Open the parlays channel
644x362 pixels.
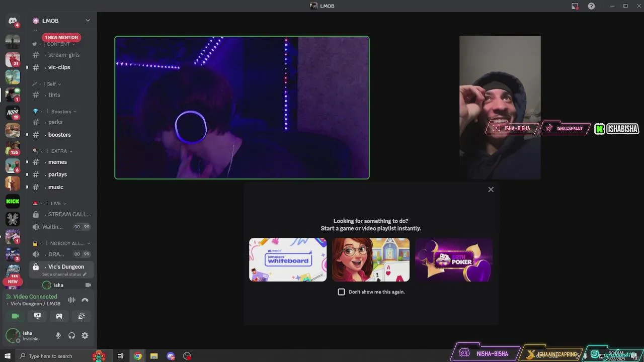pyautogui.click(x=61, y=174)
